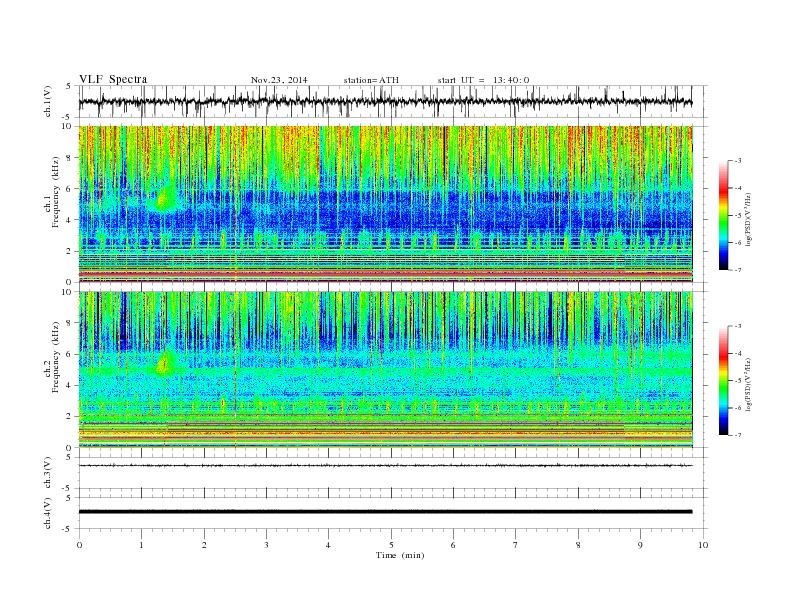Screen dimensions: 792x612
Task: Click the time axis tick label '3'
Action: click(x=266, y=545)
